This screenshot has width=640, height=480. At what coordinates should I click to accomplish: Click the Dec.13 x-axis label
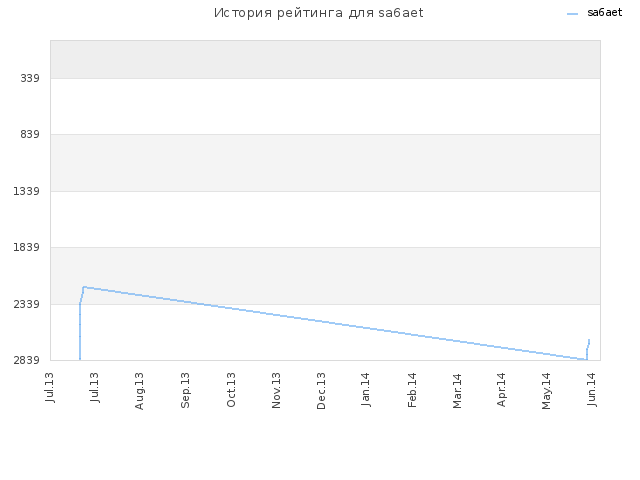321,391
